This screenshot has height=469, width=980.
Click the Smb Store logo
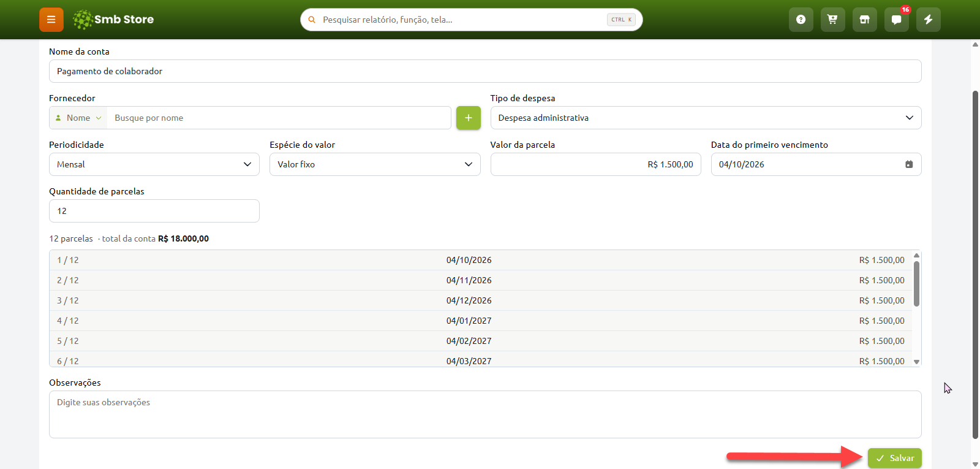pyautogui.click(x=113, y=20)
